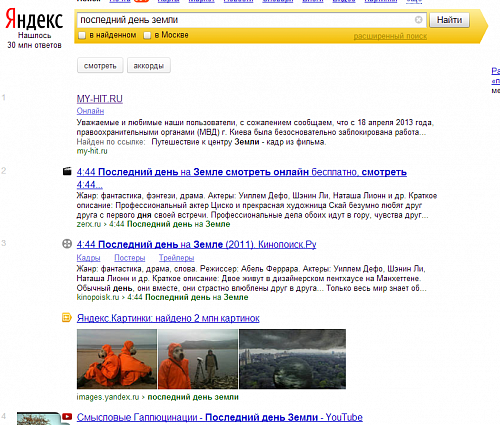This screenshot has width=500, height=425.
Task: Click the film clapper icon beside result 2
Action: 67,171
